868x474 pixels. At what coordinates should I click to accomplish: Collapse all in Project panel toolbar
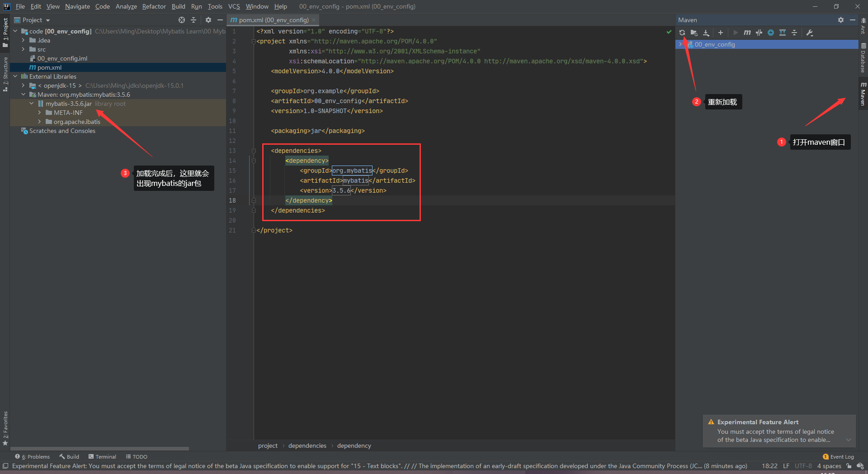point(193,20)
